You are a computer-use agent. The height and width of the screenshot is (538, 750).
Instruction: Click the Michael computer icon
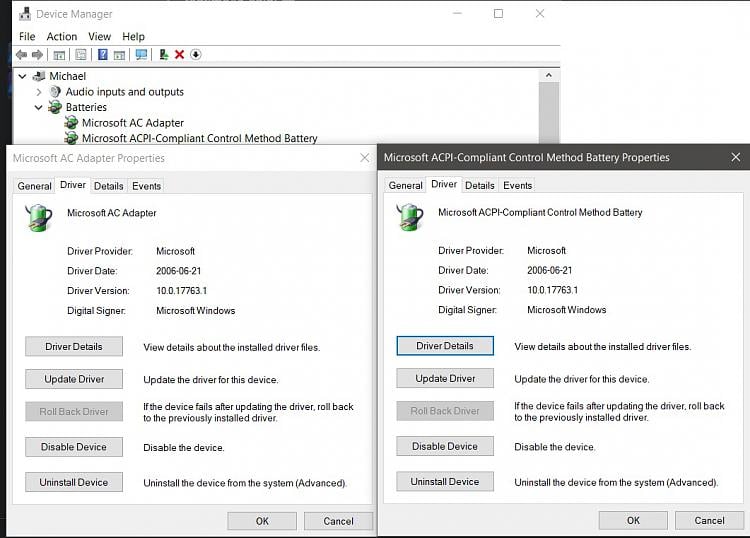coord(39,76)
